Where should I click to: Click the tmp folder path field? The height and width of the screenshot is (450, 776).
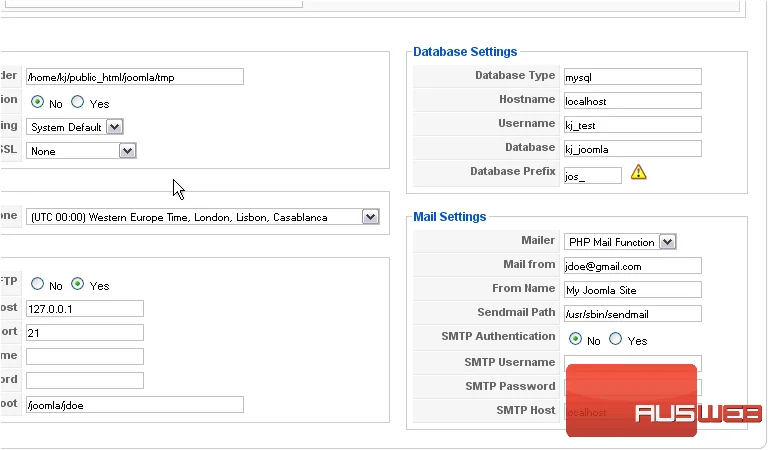point(135,77)
